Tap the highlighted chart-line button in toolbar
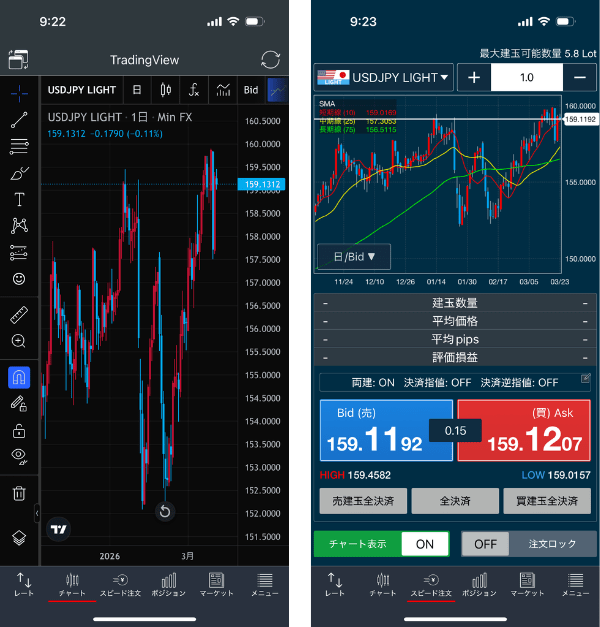The image size is (600, 627). [x=278, y=90]
